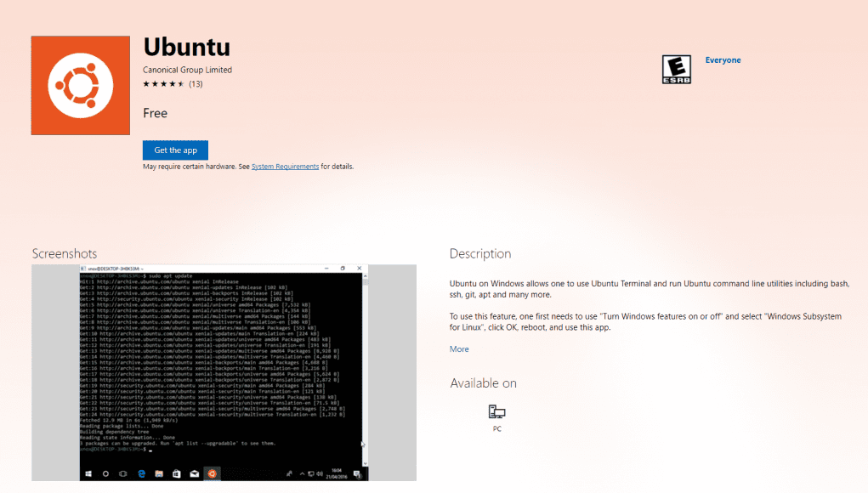This screenshot has width=868, height=493.
Task: Click the Get the app button
Action: click(175, 150)
